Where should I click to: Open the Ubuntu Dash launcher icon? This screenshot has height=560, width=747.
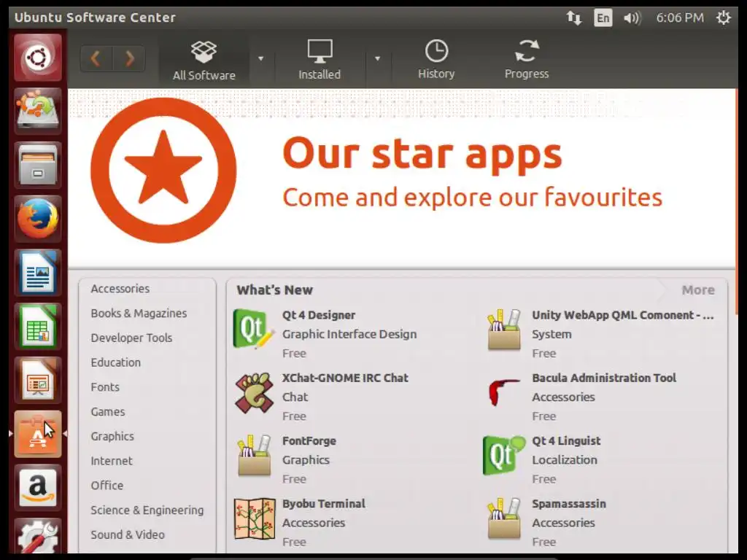click(x=38, y=58)
